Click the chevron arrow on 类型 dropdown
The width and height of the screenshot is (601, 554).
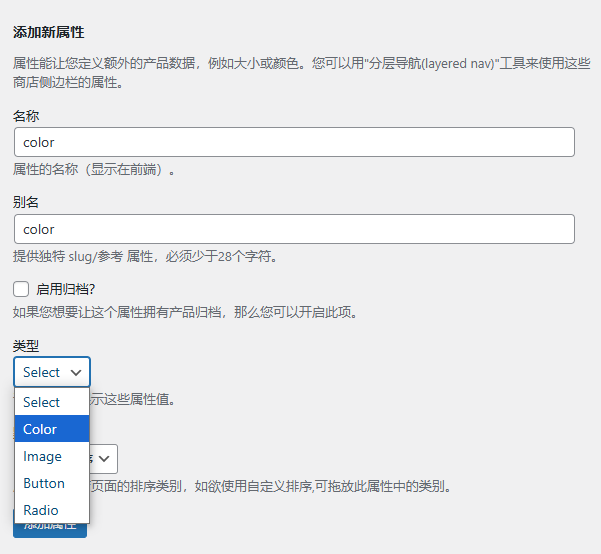pos(76,372)
